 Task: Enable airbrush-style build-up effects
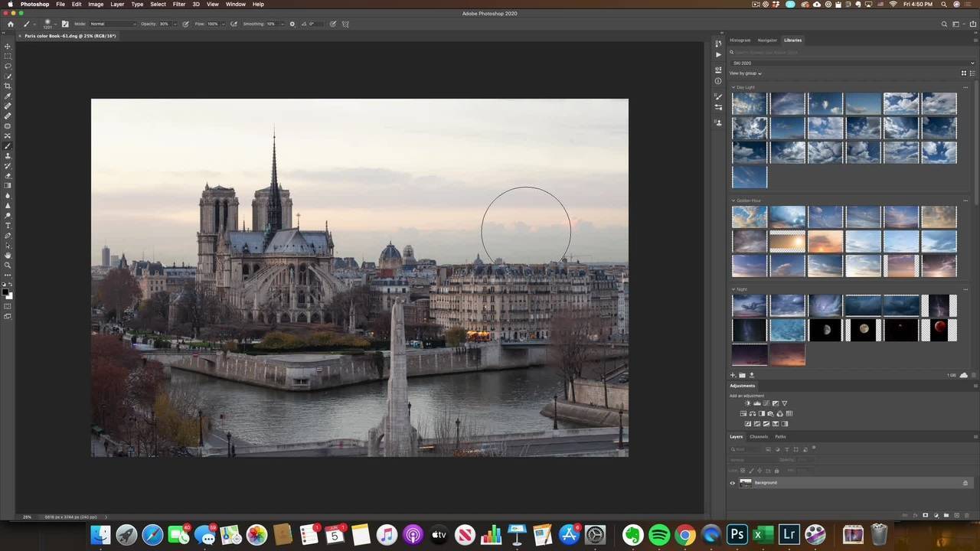coord(234,24)
